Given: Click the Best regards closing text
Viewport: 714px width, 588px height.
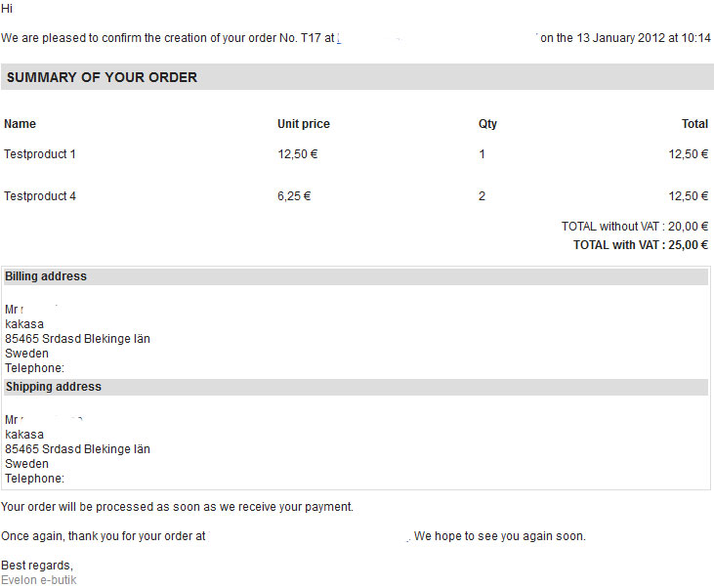Looking at the screenshot, I should 37,566.
